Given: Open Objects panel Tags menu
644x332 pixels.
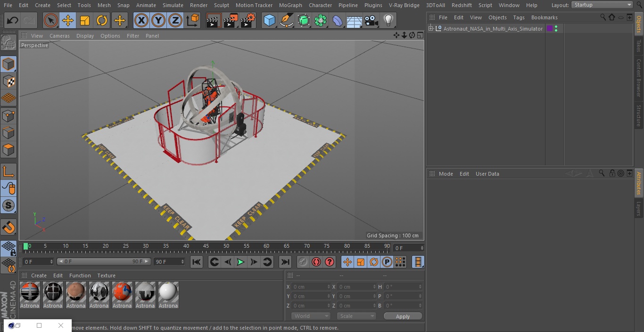Looking at the screenshot, I should pyautogui.click(x=519, y=17).
